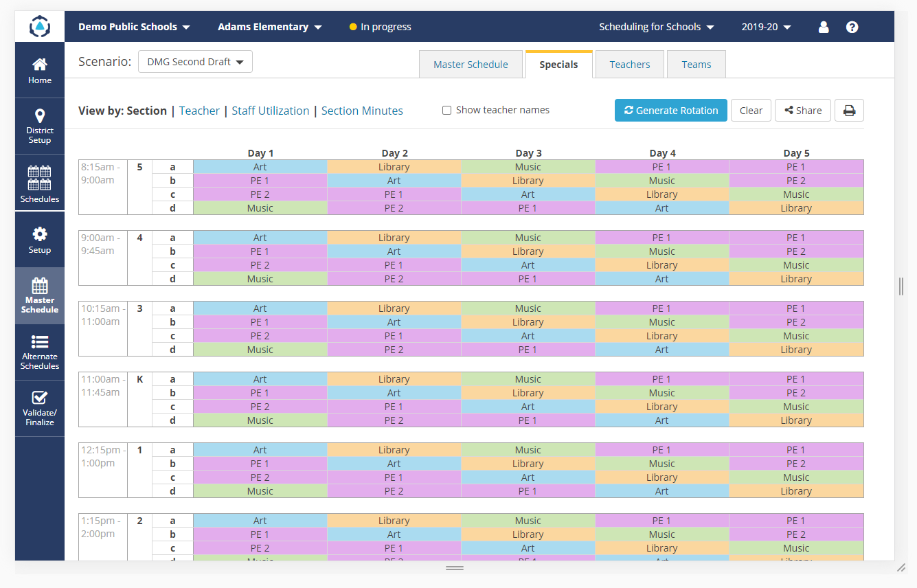Image resolution: width=917 pixels, height=588 pixels.
Task: View schedule by Staff Utilization
Action: tap(270, 110)
